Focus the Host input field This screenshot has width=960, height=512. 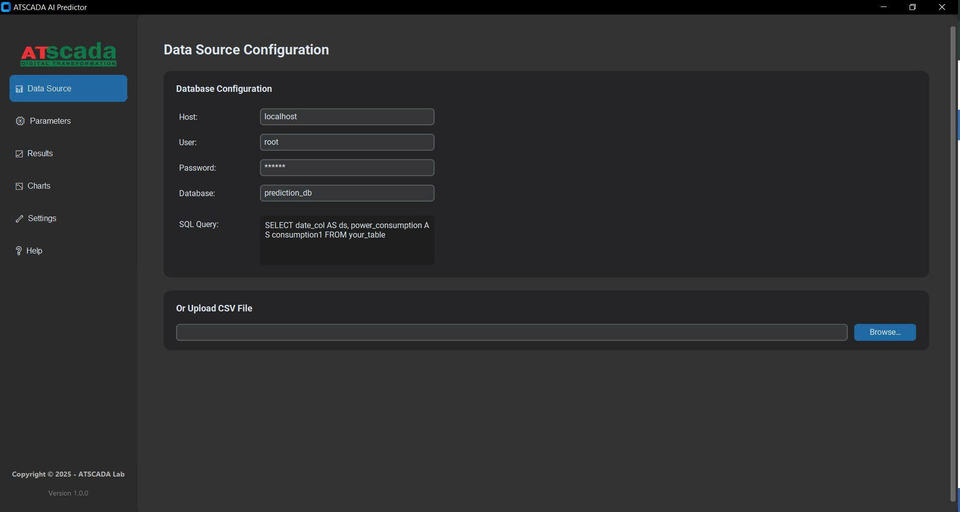(x=346, y=117)
